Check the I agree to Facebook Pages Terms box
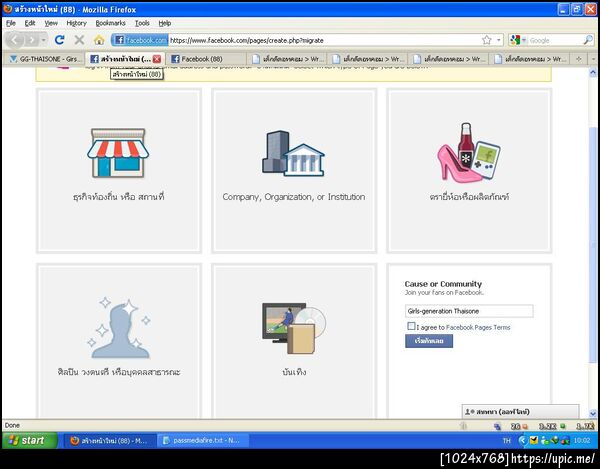Viewport: 600px width, 469px height. tap(411, 326)
